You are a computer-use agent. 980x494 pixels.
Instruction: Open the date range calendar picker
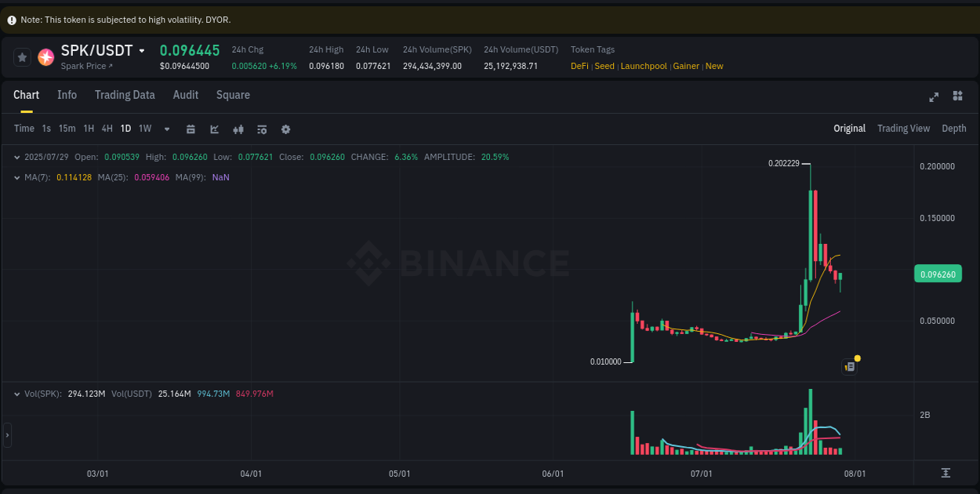[x=191, y=129]
